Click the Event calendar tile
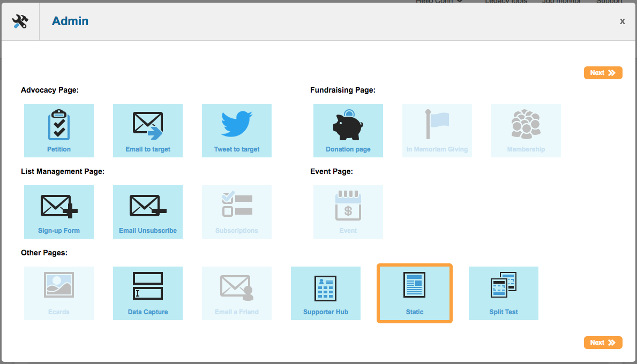The height and width of the screenshot is (364, 637). coord(348,212)
